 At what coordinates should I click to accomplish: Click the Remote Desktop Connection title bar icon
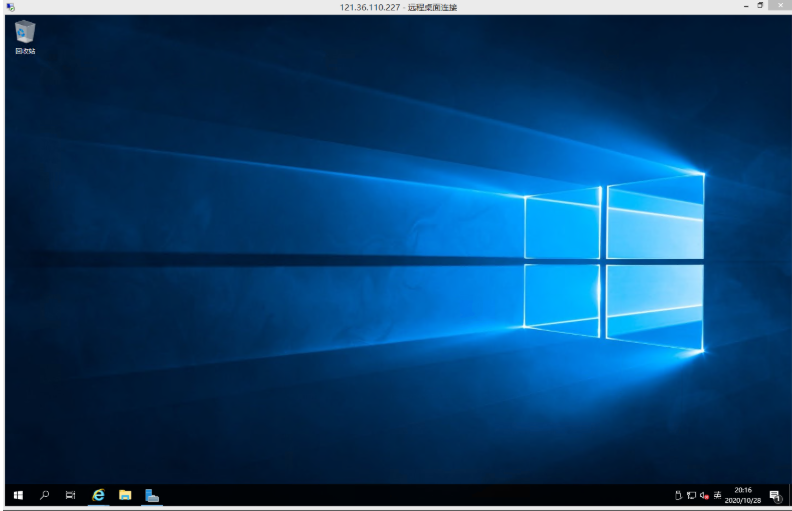click(11, 7)
